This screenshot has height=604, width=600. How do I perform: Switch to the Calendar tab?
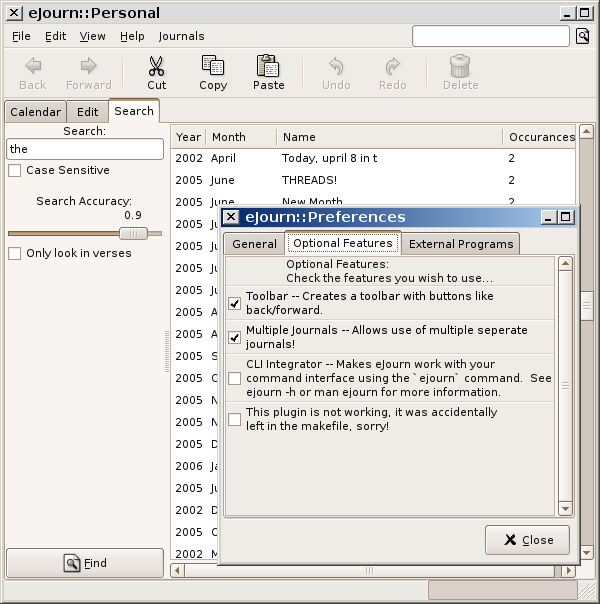[x=35, y=112]
